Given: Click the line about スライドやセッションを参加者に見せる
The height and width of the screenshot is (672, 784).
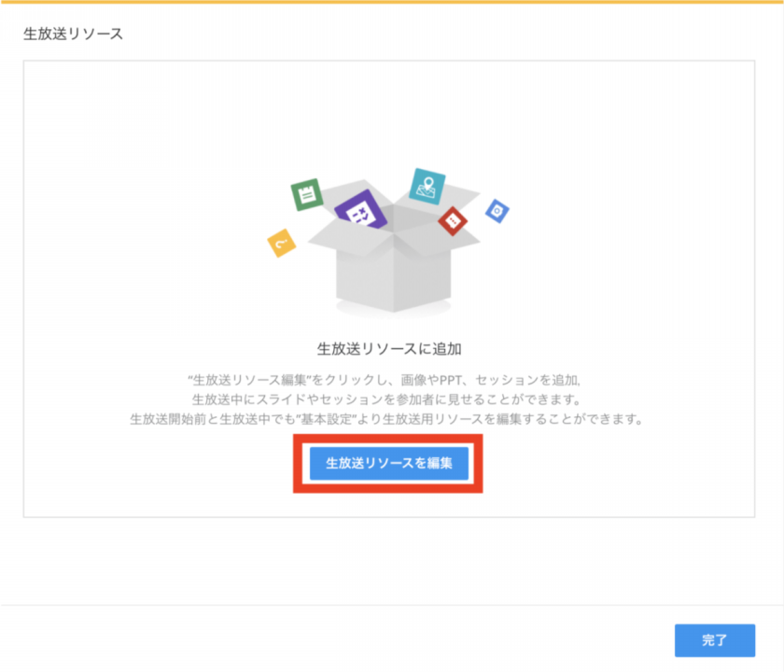Looking at the screenshot, I should tap(386, 399).
